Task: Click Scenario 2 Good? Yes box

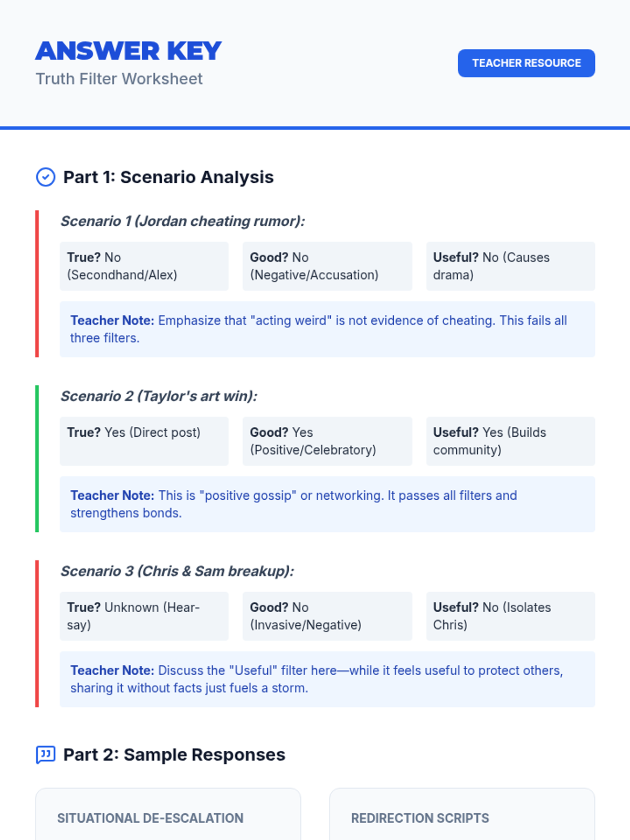Action: coord(327,441)
